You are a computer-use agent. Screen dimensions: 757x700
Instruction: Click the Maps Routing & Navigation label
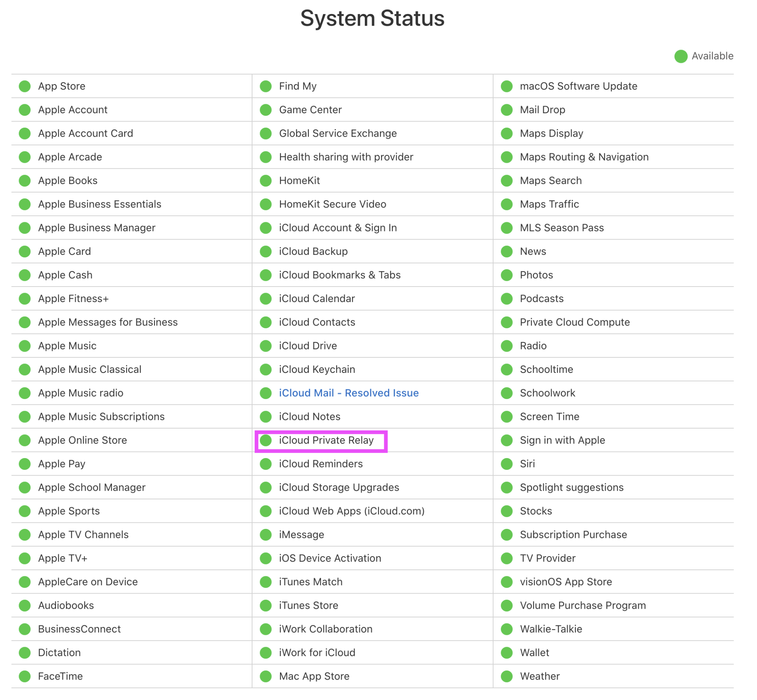[585, 157]
